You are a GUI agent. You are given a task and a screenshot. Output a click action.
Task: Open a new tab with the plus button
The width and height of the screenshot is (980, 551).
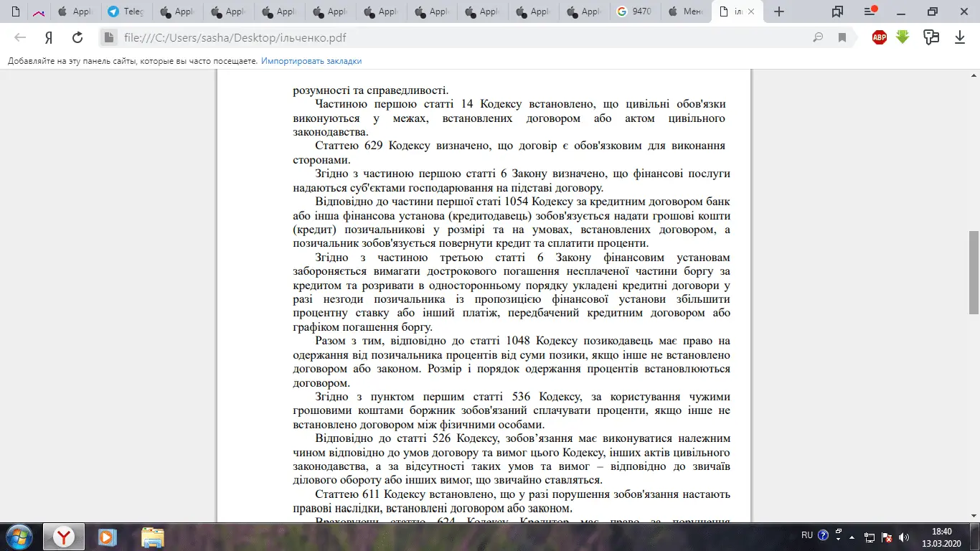click(779, 11)
